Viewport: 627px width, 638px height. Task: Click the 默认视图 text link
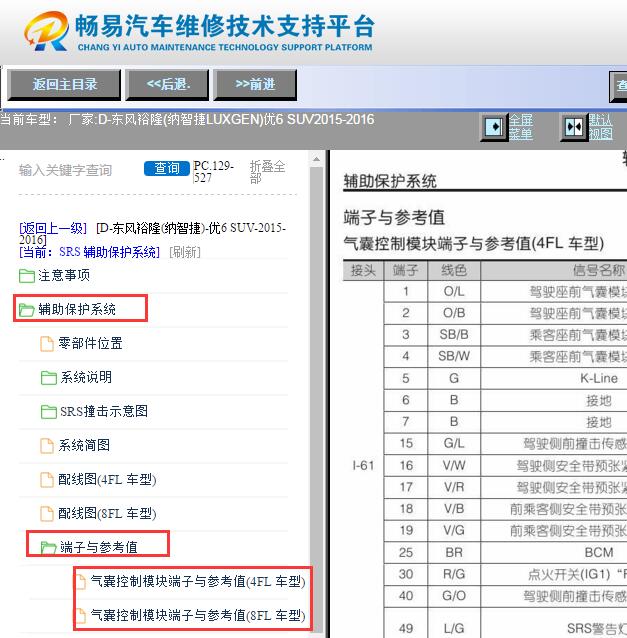click(601, 127)
